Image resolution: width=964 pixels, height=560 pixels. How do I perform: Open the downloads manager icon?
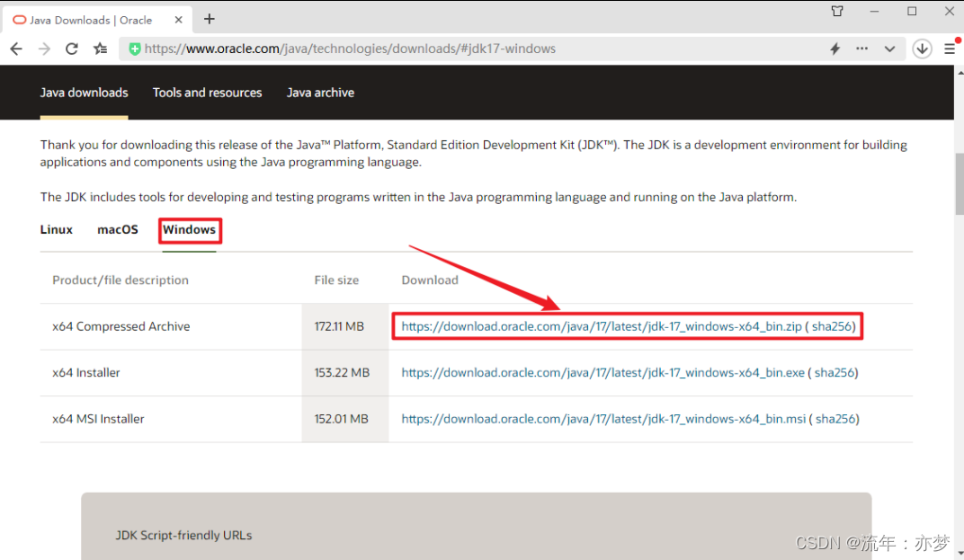point(922,49)
